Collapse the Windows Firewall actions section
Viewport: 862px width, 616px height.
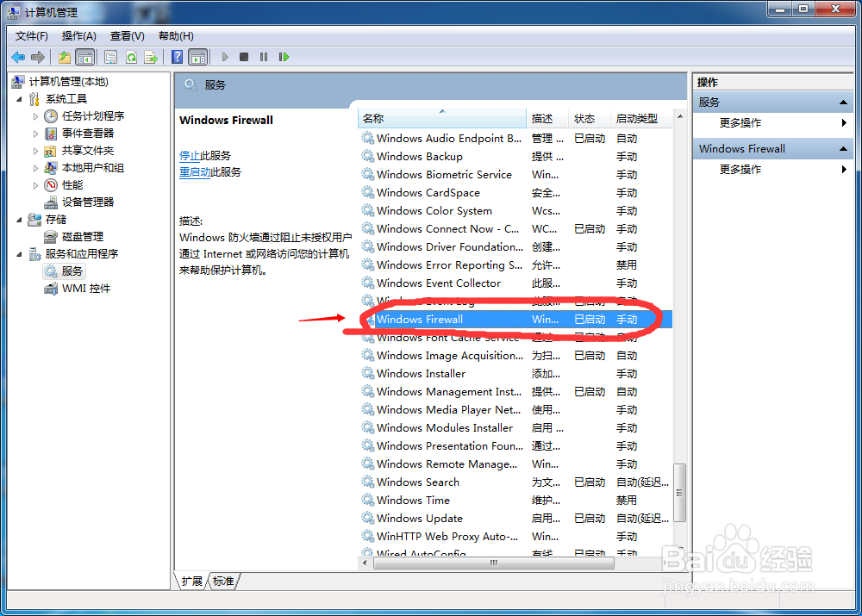(843, 149)
